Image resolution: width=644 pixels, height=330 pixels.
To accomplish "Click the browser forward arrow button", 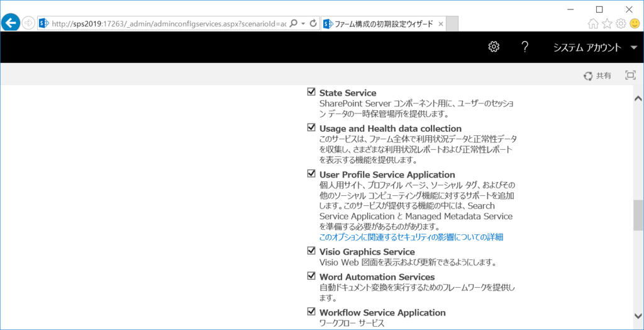I will tap(28, 23).
